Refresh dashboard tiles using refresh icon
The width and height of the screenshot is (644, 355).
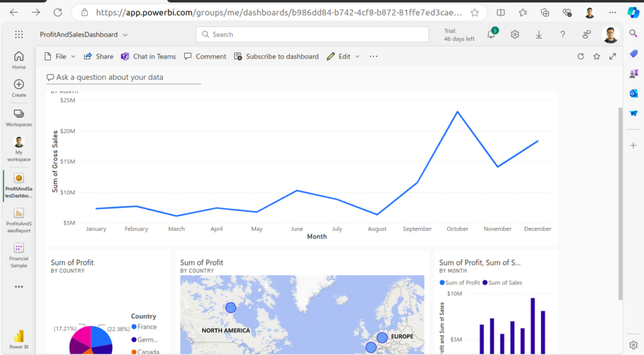tap(580, 57)
